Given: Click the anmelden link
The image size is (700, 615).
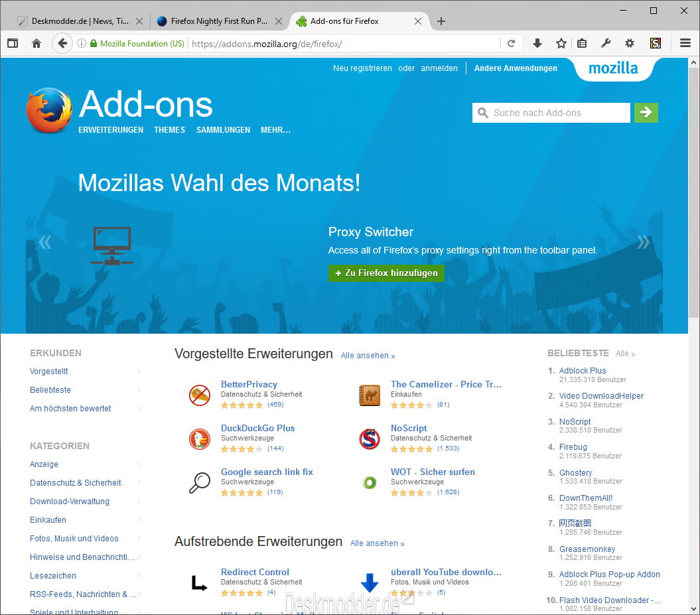Looking at the screenshot, I should 439,68.
